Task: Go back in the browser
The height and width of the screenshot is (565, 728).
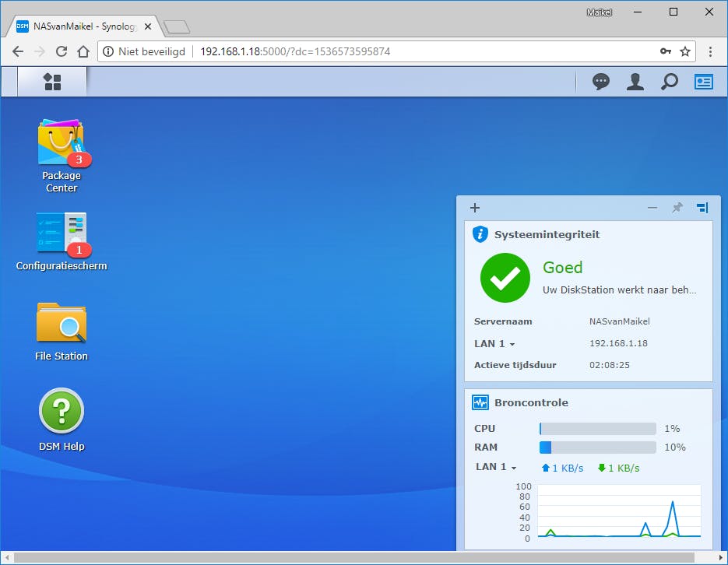Action: coord(18,51)
